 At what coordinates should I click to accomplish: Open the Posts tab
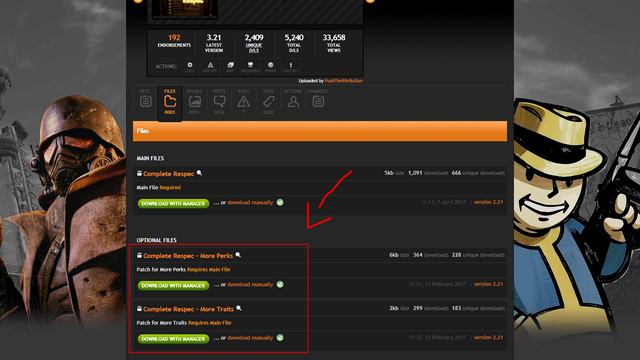(219, 101)
